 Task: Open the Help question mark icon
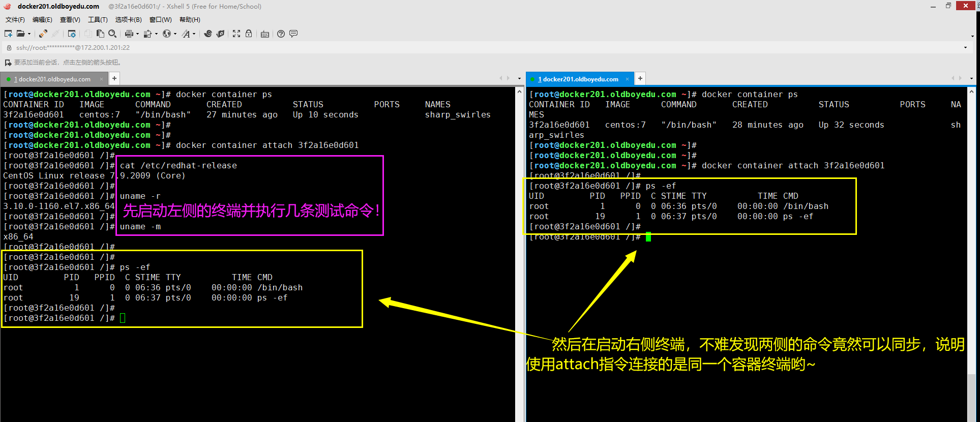click(281, 34)
